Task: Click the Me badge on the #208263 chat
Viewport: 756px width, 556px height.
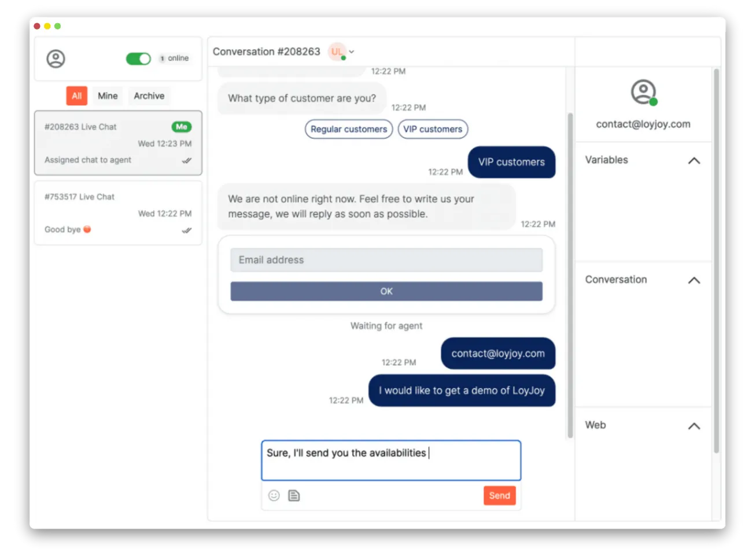Action: click(x=182, y=127)
